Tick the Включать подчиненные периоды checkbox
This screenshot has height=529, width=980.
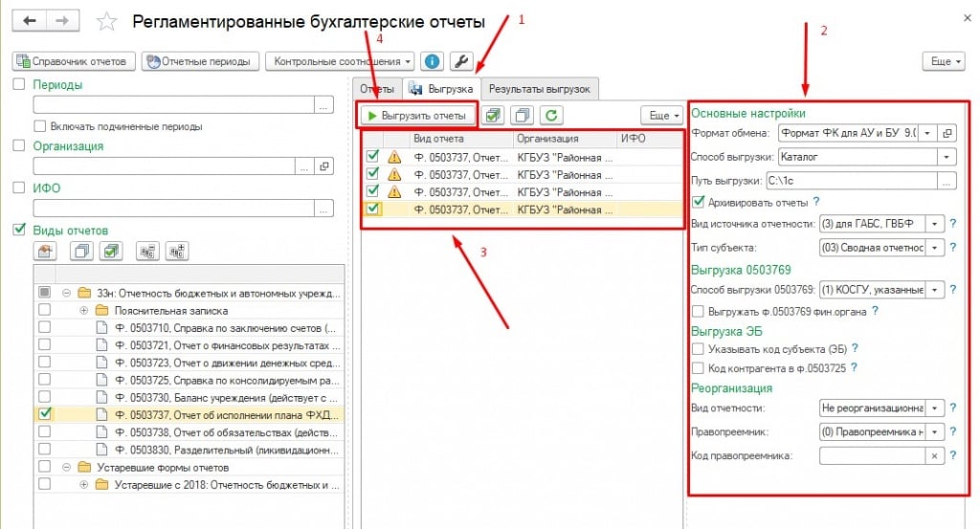click(x=39, y=126)
